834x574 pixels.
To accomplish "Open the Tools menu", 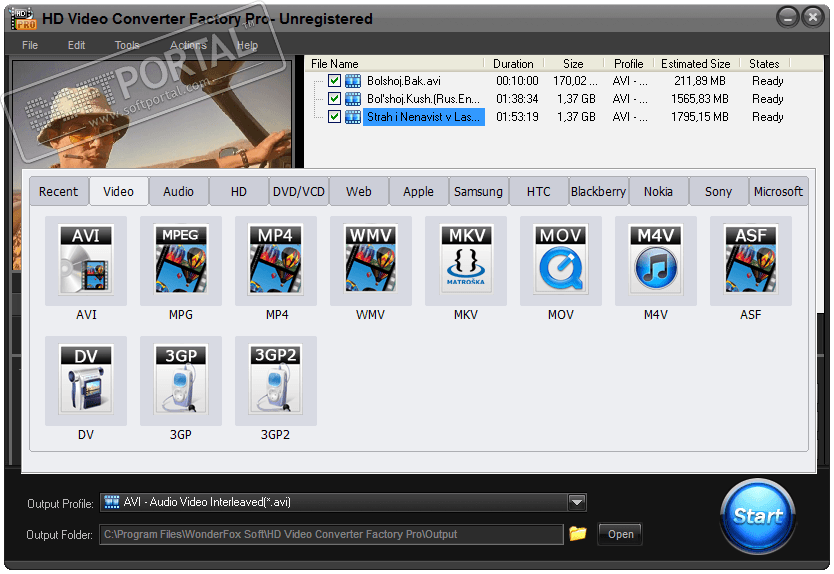I will [x=127, y=45].
